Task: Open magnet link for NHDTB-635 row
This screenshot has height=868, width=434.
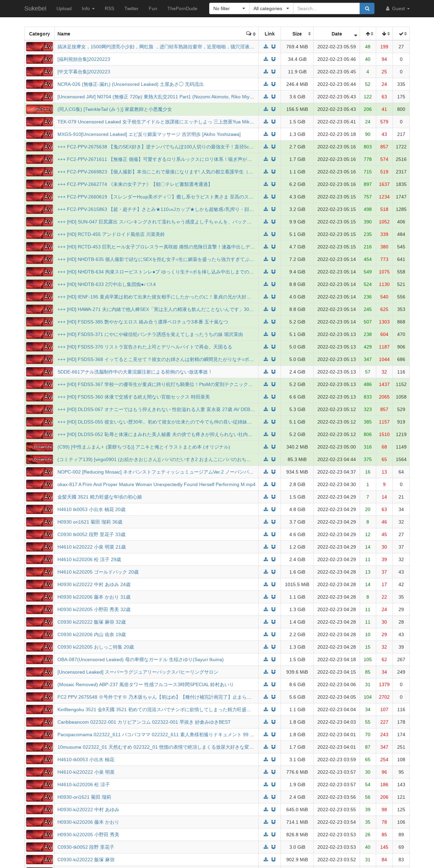Action: tap(273, 259)
